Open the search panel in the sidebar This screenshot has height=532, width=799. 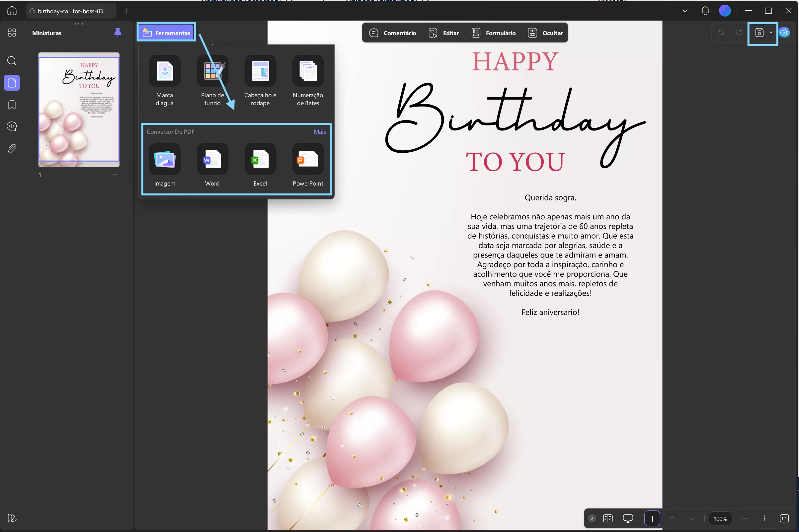click(12, 61)
